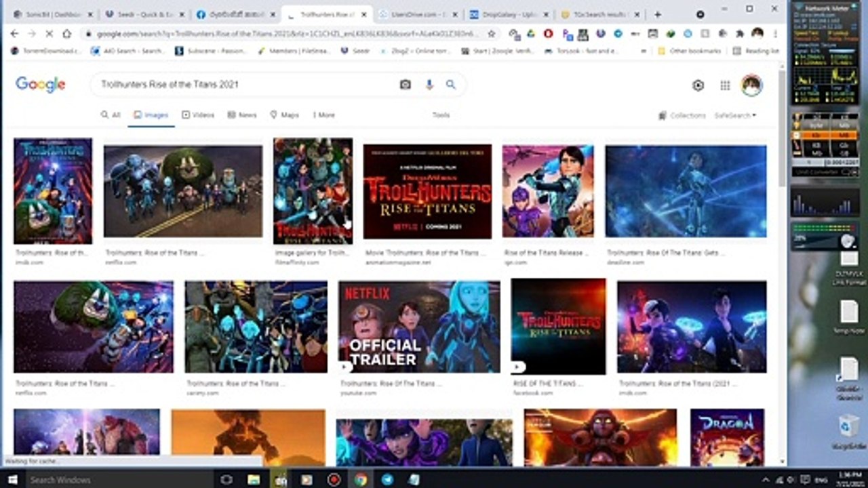The image size is (868, 488).
Task: Bookmark this page with the star
Action: tap(491, 33)
